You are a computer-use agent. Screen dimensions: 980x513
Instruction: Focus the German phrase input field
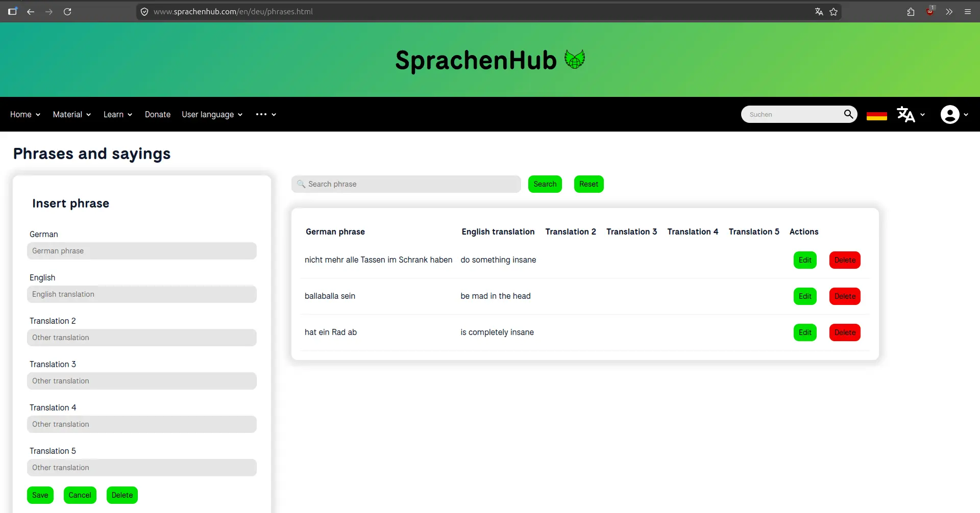pyautogui.click(x=142, y=251)
